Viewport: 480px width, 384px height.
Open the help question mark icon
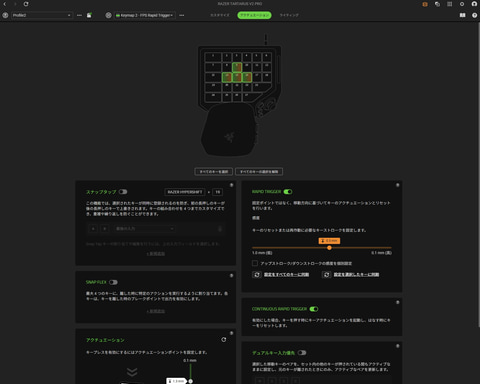coord(474,15)
